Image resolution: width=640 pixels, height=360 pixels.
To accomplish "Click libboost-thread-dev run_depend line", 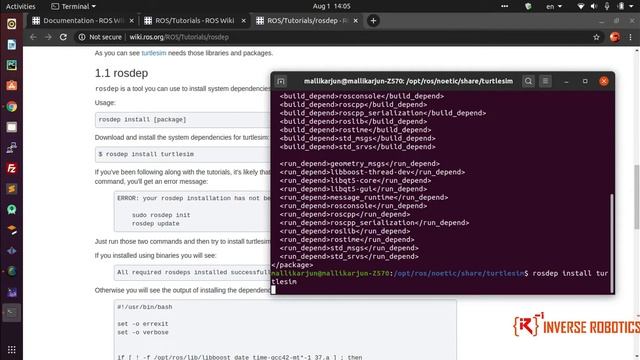I will [x=372, y=172].
